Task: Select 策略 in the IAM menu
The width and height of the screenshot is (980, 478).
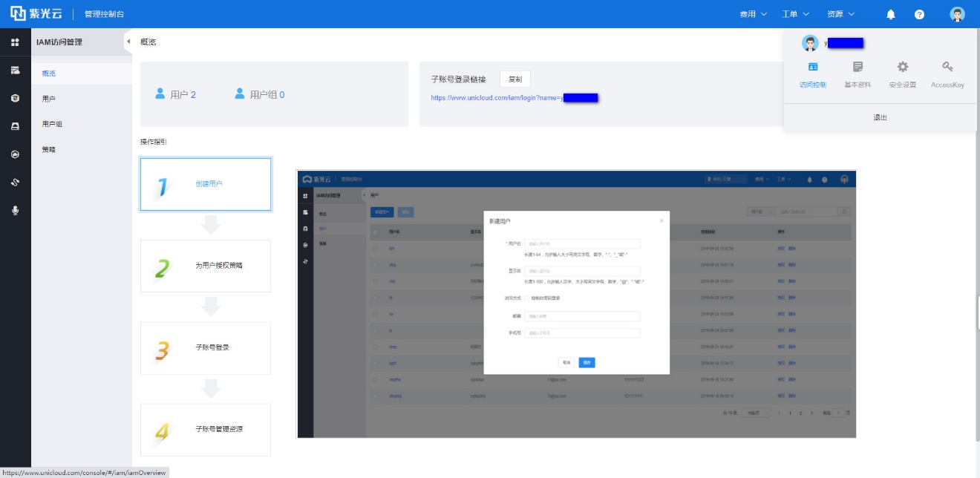Action: [49, 149]
